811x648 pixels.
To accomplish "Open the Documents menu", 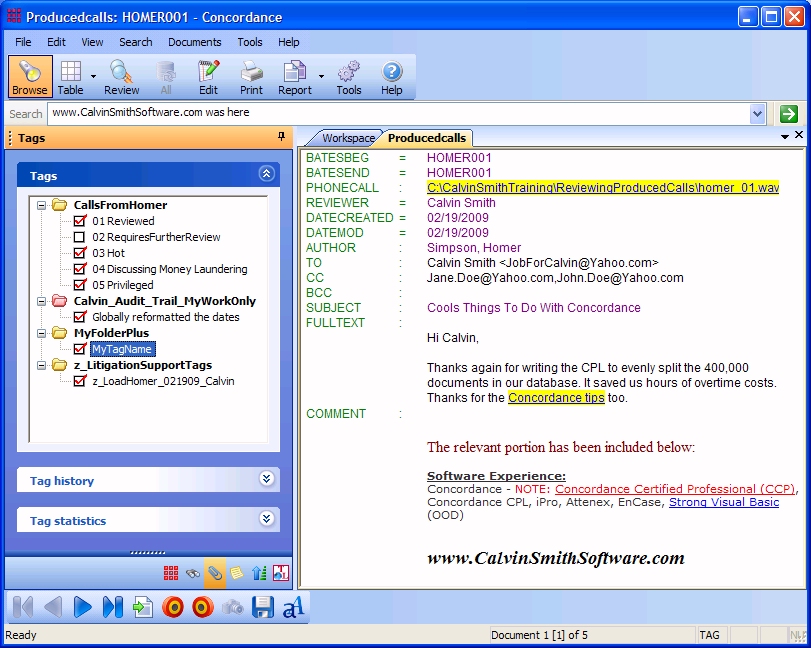I will coord(194,42).
